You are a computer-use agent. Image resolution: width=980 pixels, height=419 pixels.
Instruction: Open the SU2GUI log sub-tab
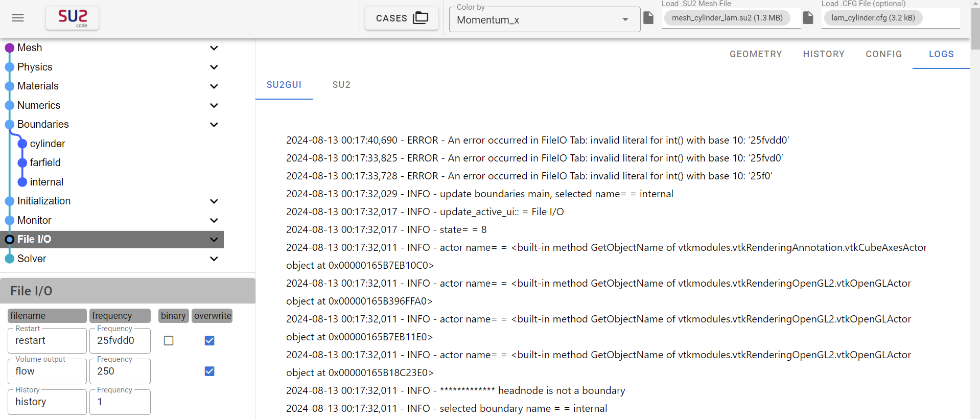coord(284,85)
